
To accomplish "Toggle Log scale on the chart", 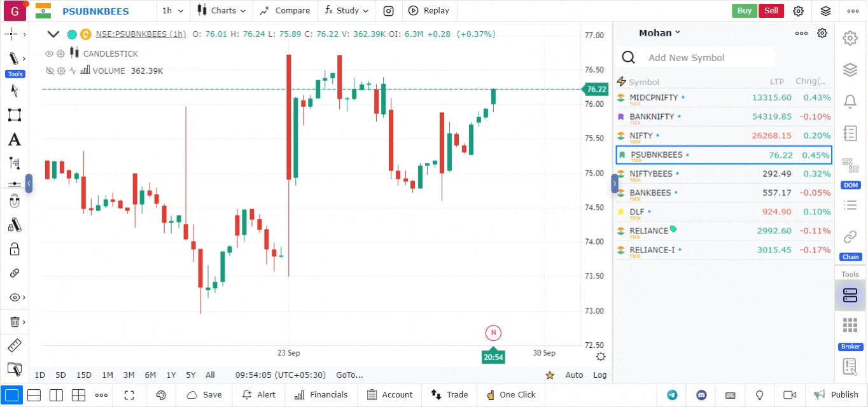I will click(x=599, y=375).
